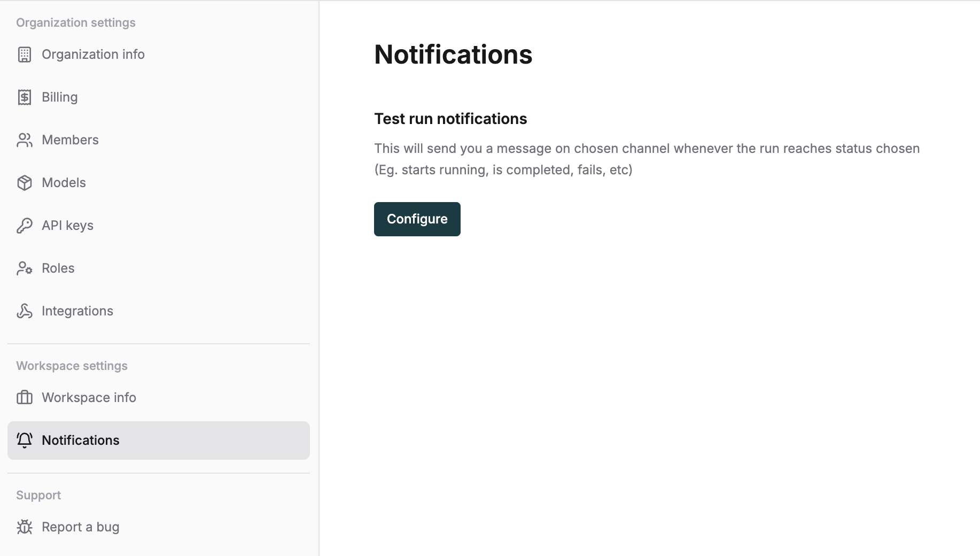
Task: Open the Roles settings
Action: click(58, 268)
